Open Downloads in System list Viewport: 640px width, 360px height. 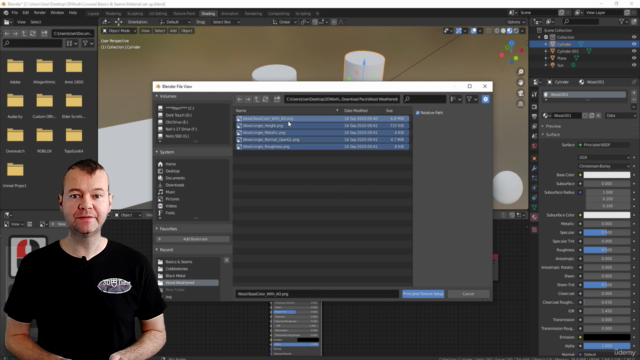point(175,185)
